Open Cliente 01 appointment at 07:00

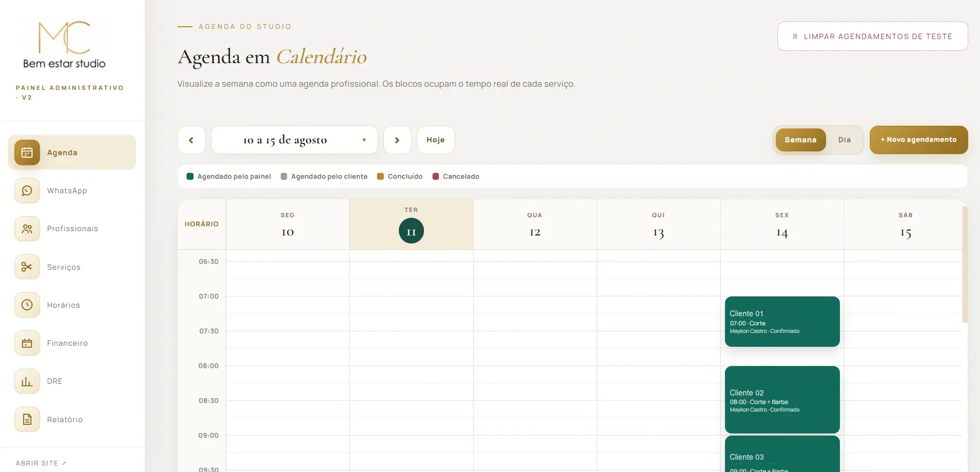click(x=782, y=322)
